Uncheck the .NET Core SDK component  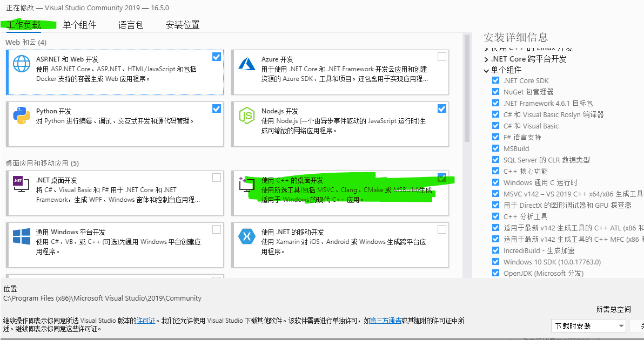[496, 80]
